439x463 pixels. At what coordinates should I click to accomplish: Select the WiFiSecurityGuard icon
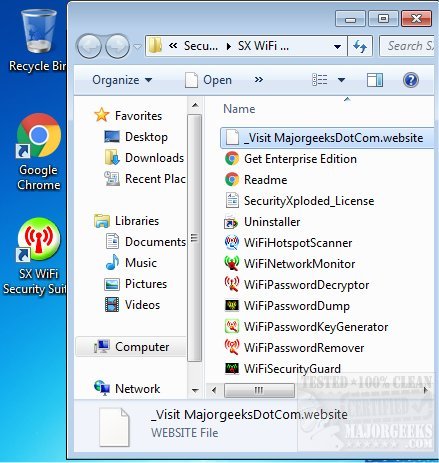(x=232, y=369)
